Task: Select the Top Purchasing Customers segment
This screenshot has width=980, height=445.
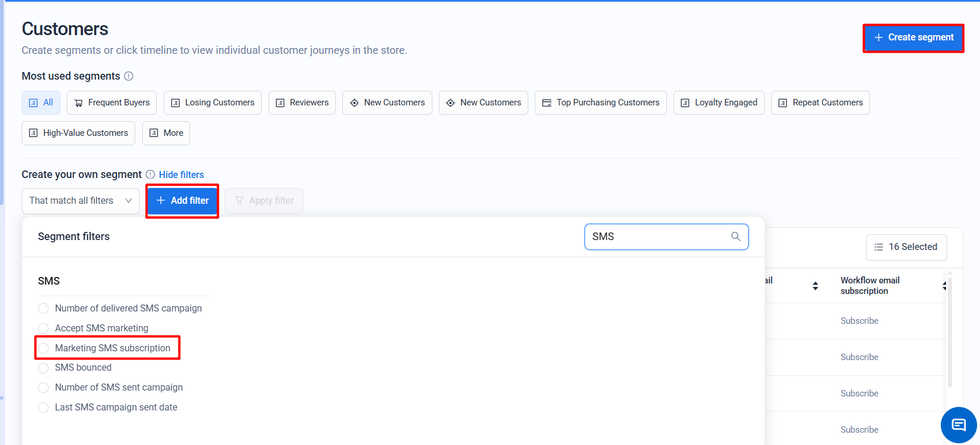Action: [x=600, y=102]
